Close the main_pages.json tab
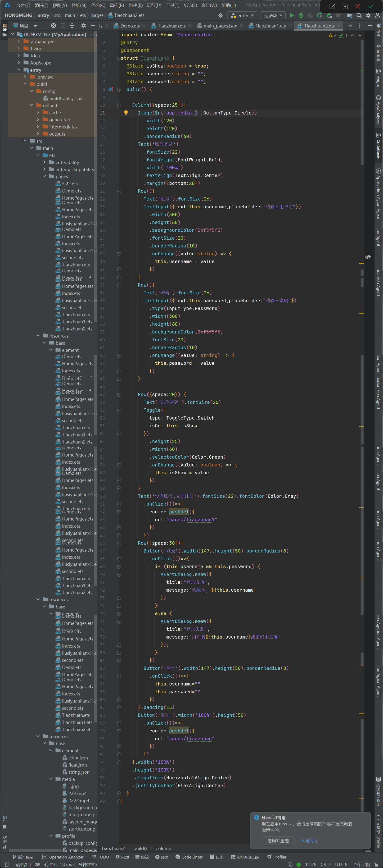Viewport: 383px width, 868px height. click(x=241, y=26)
